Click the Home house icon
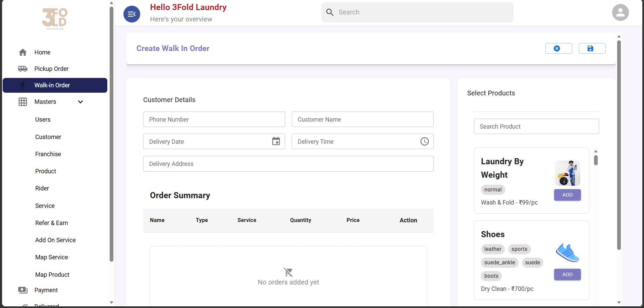The width and height of the screenshot is (644, 308). point(23,52)
